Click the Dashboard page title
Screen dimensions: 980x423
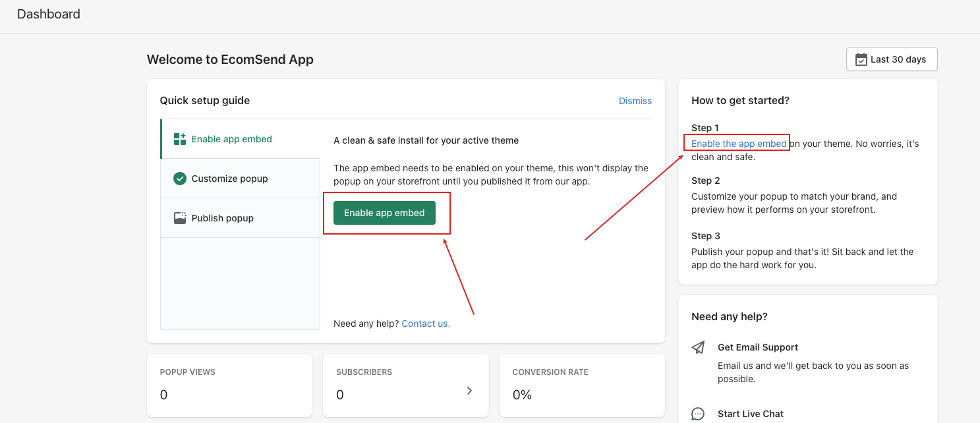coord(49,14)
